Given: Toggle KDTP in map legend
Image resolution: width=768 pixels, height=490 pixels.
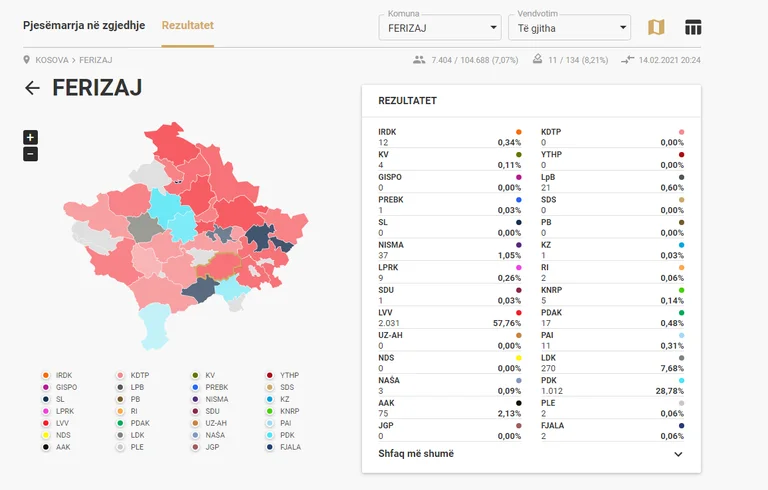Looking at the screenshot, I should point(133,375).
